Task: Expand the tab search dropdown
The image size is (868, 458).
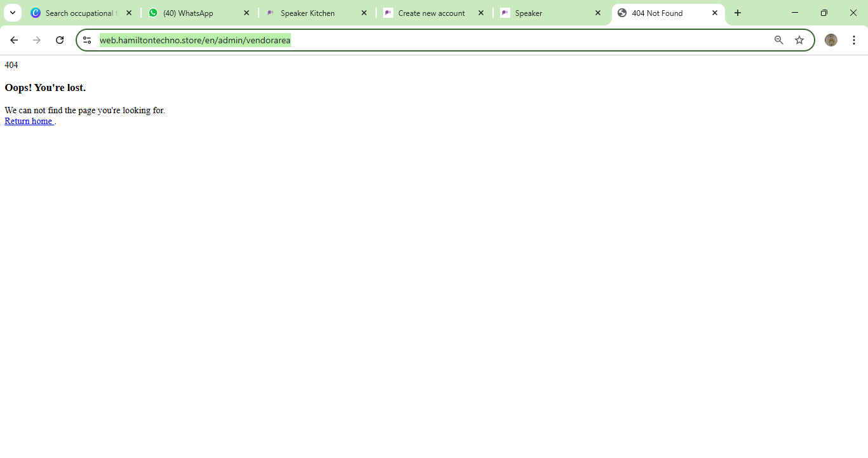Action: tap(13, 13)
